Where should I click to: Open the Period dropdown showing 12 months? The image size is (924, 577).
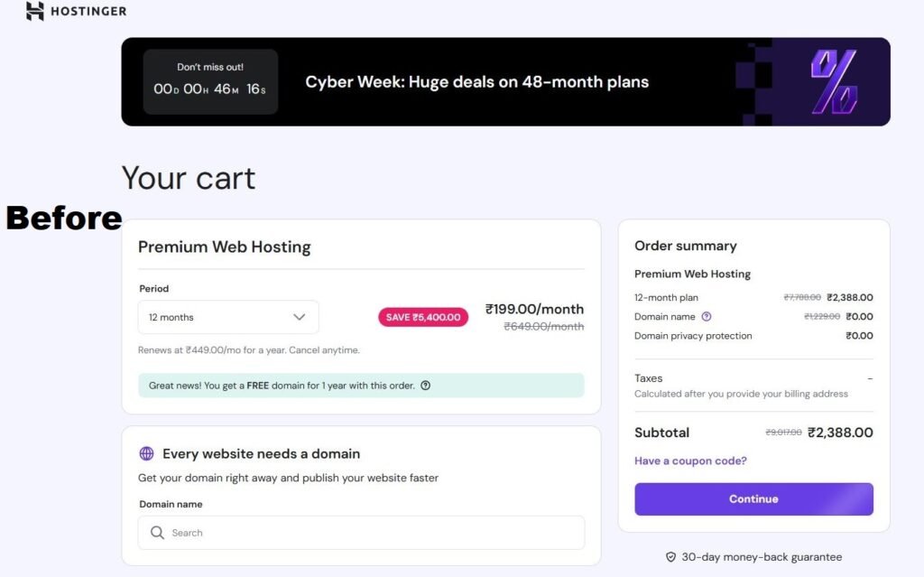[227, 317]
